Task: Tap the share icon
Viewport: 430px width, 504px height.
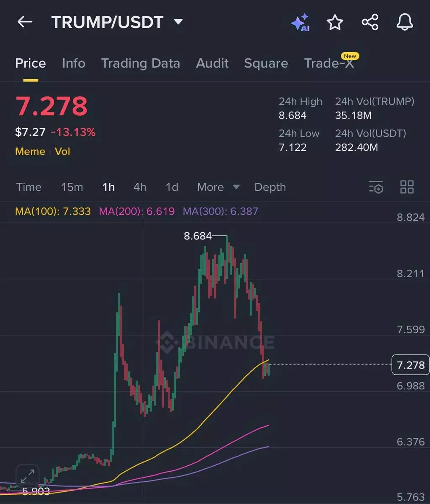Action: [370, 22]
